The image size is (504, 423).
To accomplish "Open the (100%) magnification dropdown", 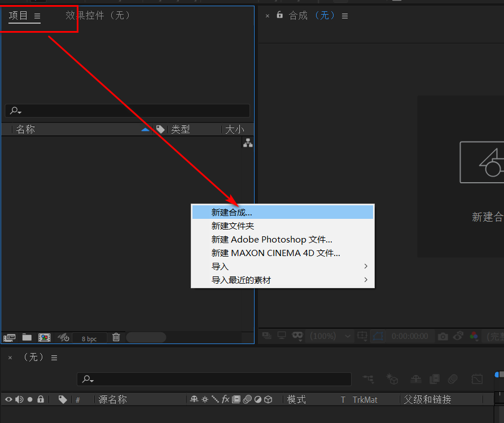I will [330, 336].
